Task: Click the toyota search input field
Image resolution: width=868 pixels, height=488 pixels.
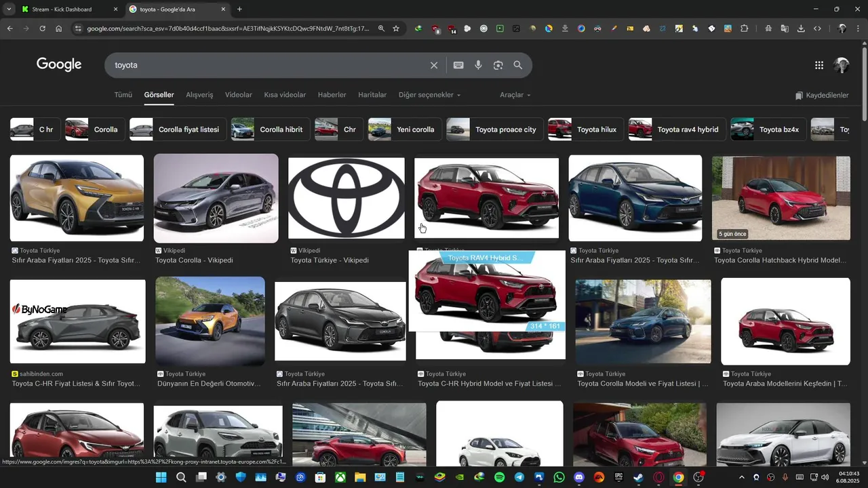Action: (x=268, y=65)
